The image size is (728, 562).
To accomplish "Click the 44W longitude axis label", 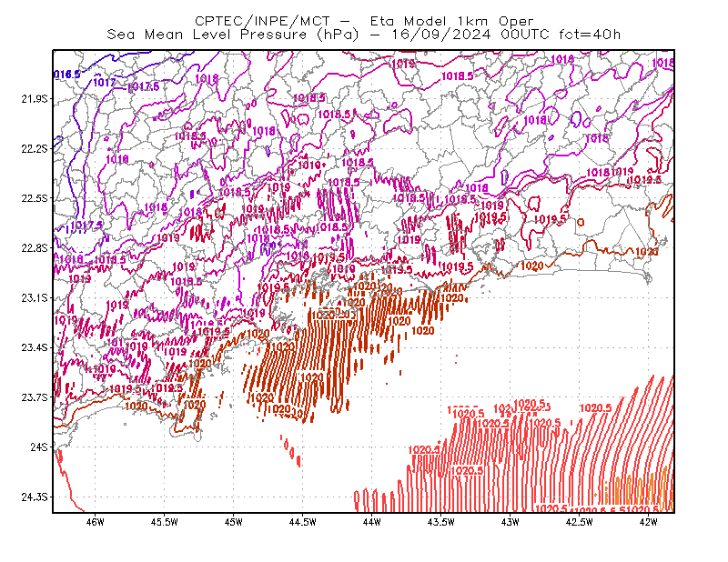I will (x=372, y=522).
